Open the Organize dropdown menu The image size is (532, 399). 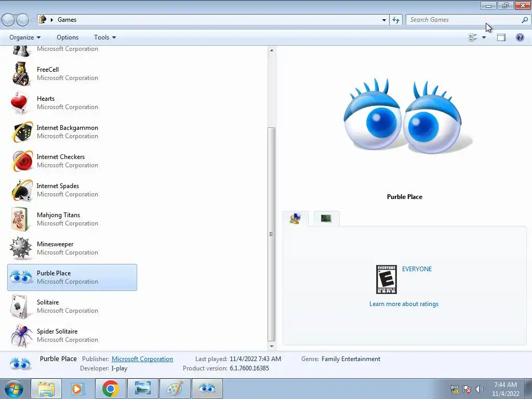click(25, 37)
